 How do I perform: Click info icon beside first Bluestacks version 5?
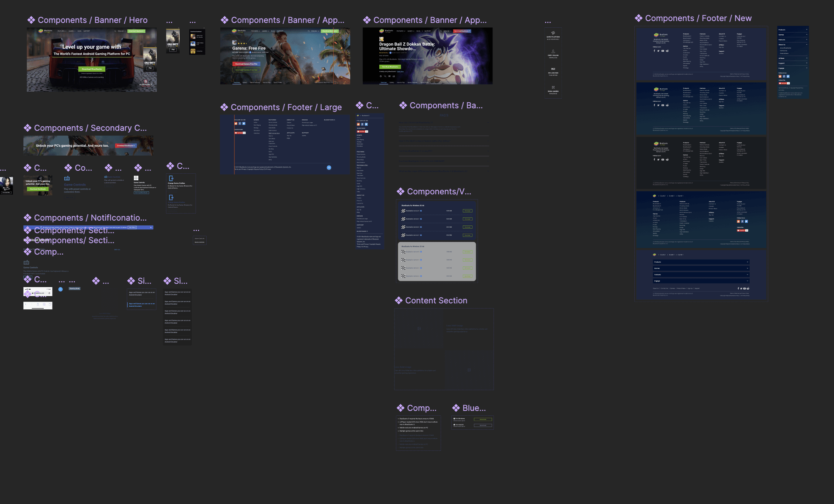pos(421,211)
